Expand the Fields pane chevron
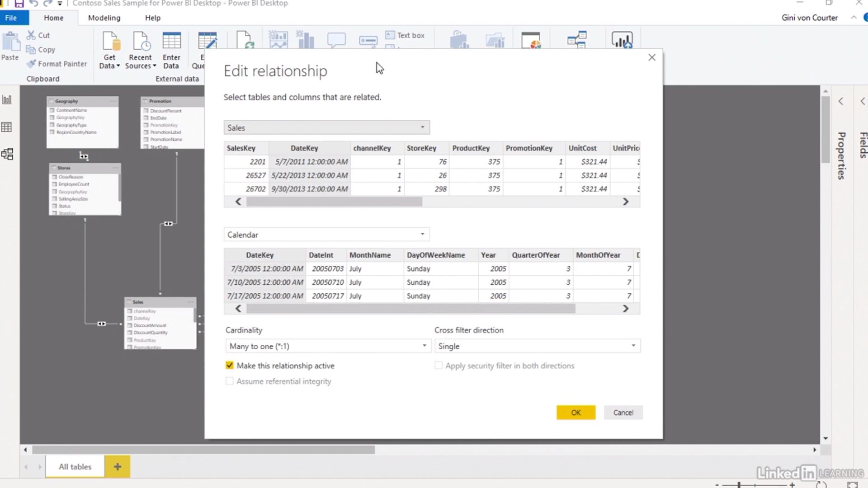868x488 pixels. tap(863, 101)
